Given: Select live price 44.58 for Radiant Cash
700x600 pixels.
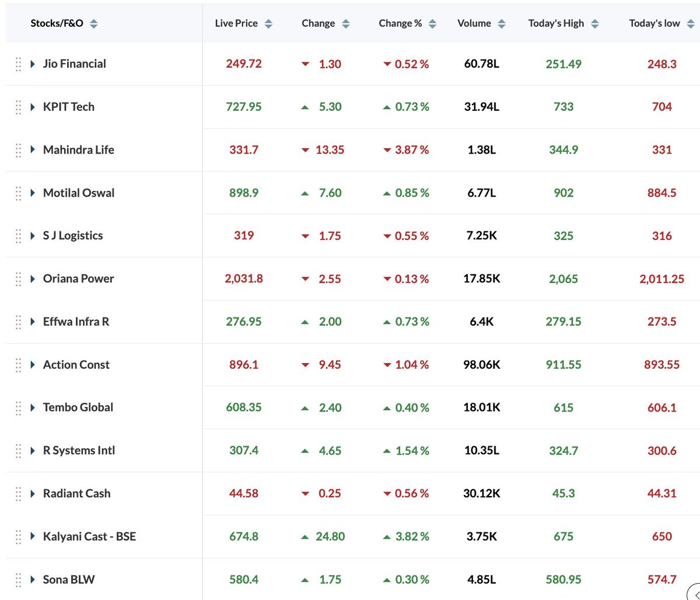Looking at the screenshot, I should [244, 494].
